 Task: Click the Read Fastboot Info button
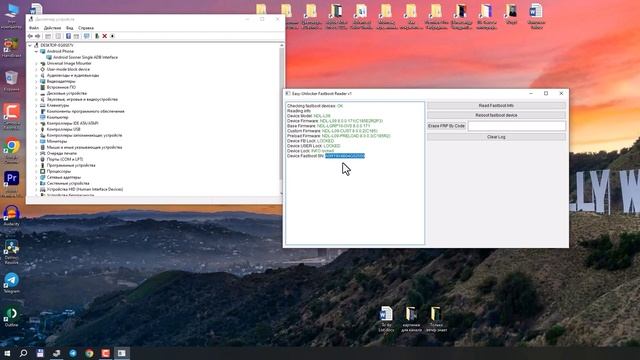pyautogui.click(x=496, y=106)
